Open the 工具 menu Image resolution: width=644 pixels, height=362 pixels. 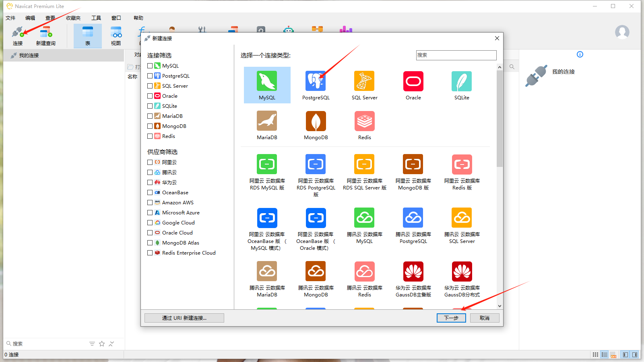[x=96, y=18]
